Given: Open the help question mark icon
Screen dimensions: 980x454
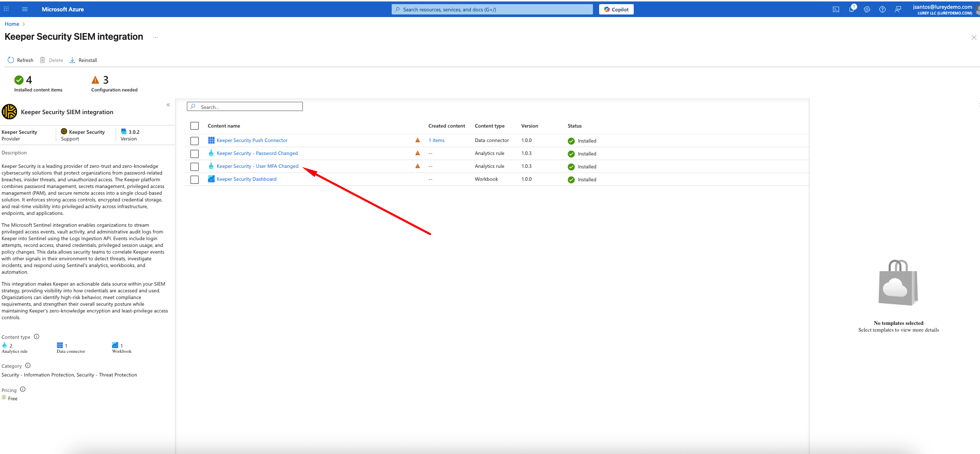Looking at the screenshot, I should click(882, 9).
